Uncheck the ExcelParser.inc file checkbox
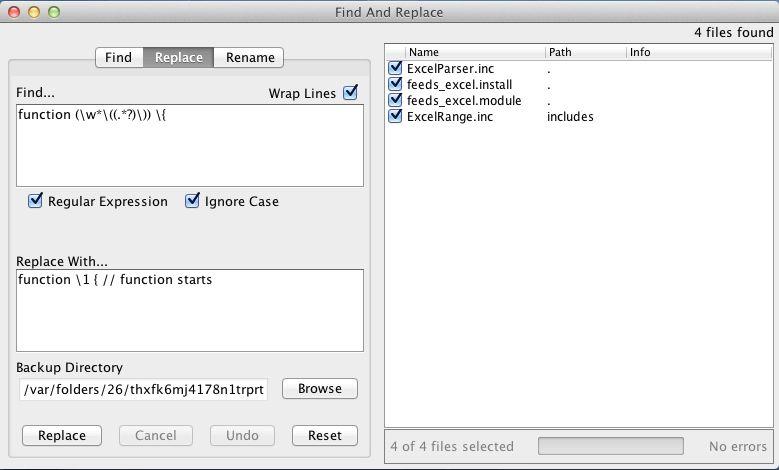 [x=395, y=69]
